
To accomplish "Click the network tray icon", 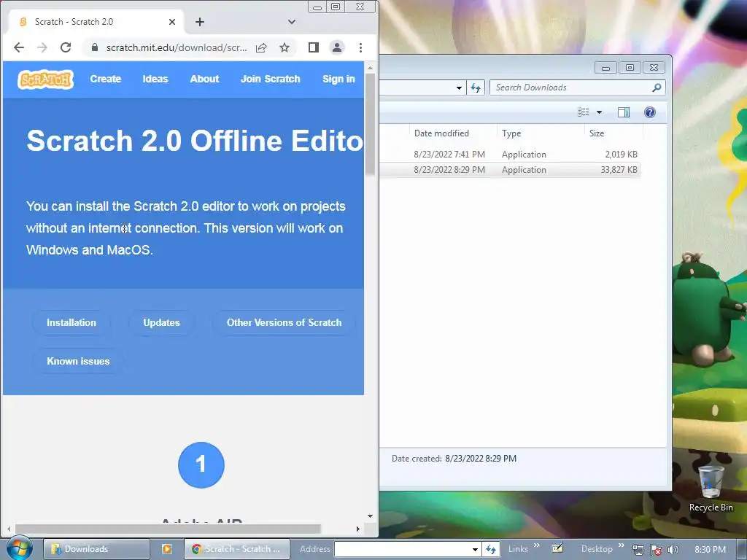I will (638, 550).
